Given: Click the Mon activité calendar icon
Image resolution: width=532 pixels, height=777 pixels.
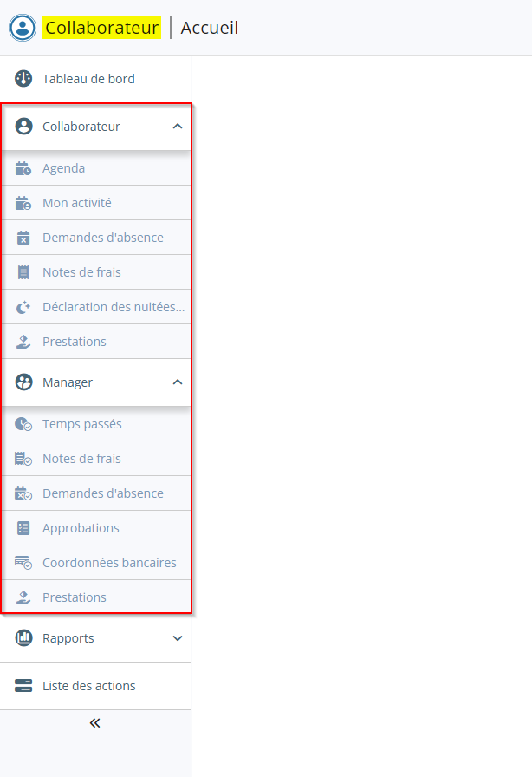Looking at the screenshot, I should (23, 203).
